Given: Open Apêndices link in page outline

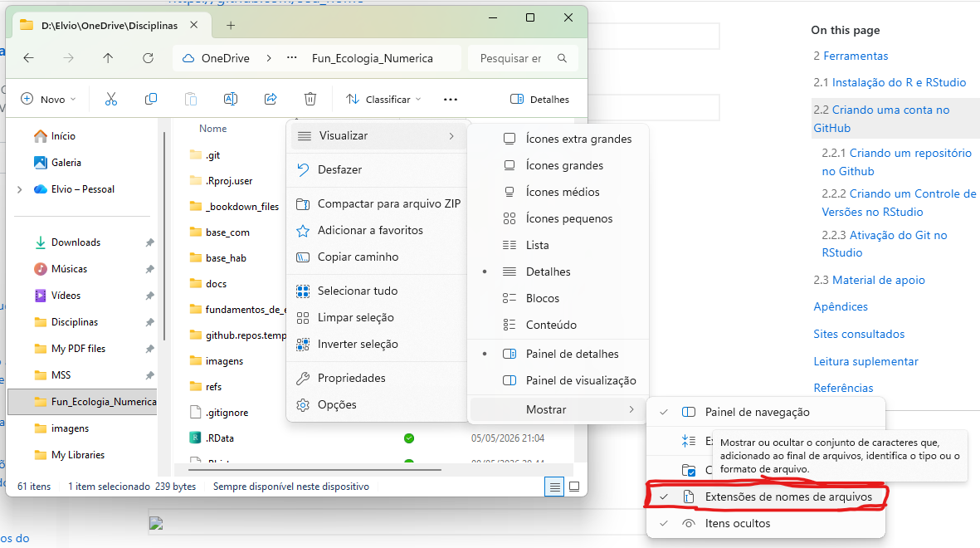Looking at the screenshot, I should (841, 306).
